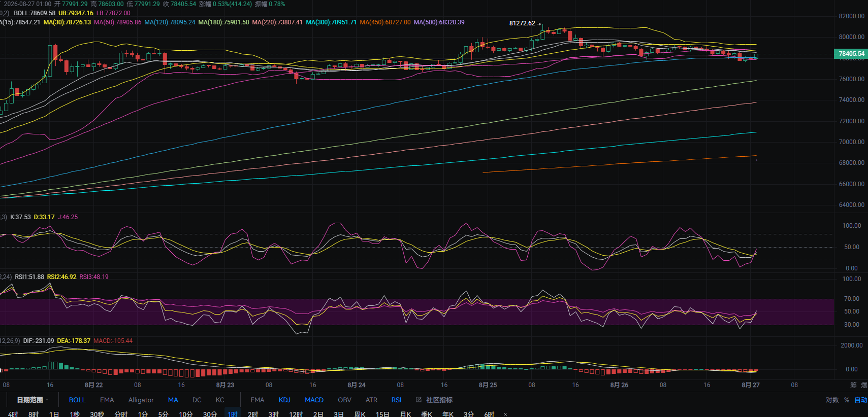Click the UB:79347.16 upper band value

tap(76, 13)
